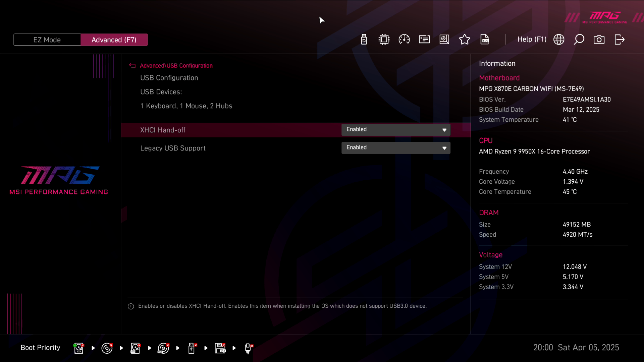Screen dimensions: 644x362
Task: Open the M-Flash USB update icon
Action: click(x=364, y=40)
